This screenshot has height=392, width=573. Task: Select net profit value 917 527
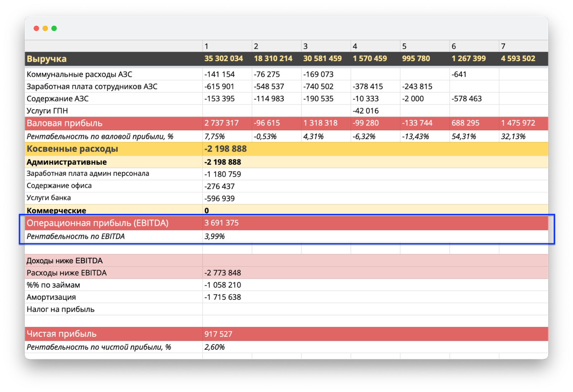pyautogui.click(x=218, y=334)
